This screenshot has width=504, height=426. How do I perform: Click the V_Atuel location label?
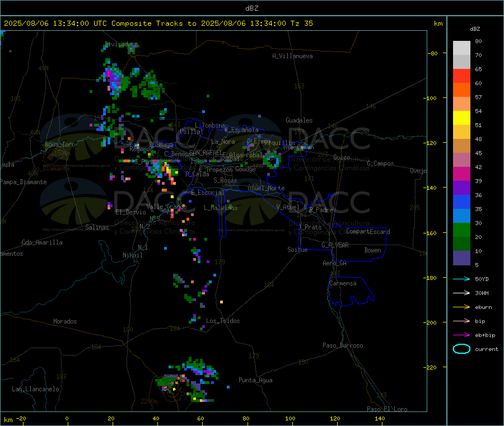(288, 207)
